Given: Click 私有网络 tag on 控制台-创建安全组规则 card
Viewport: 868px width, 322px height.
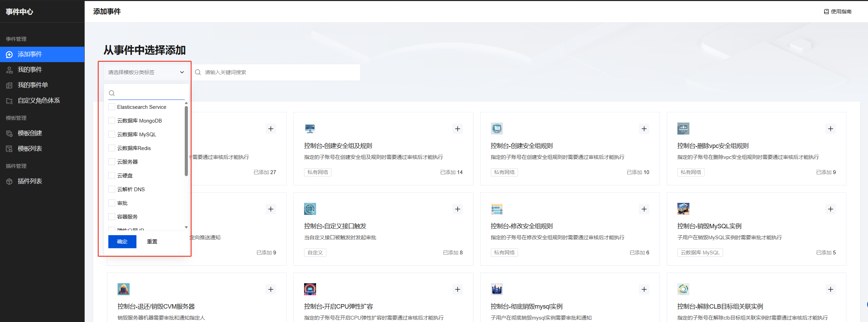Looking at the screenshot, I should [x=504, y=172].
